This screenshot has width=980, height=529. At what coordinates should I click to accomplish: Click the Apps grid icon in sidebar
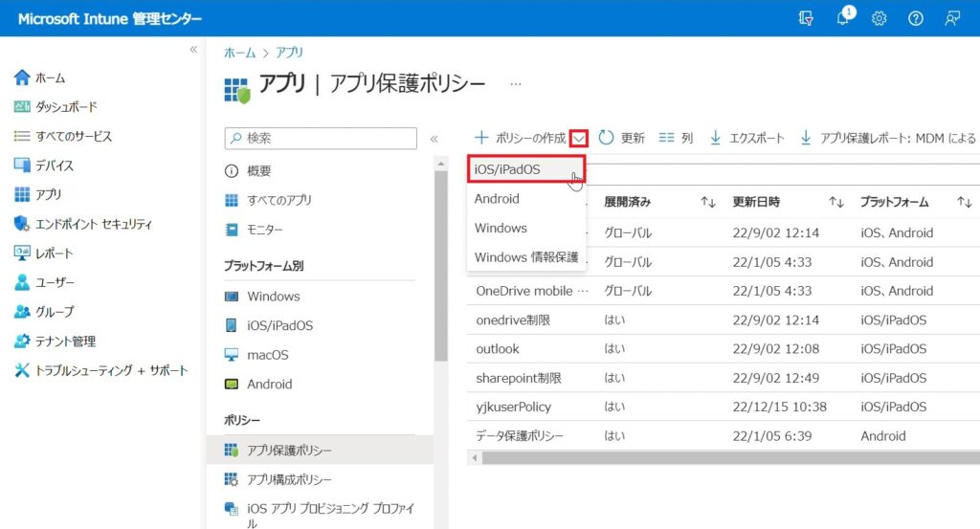pos(22,194)
